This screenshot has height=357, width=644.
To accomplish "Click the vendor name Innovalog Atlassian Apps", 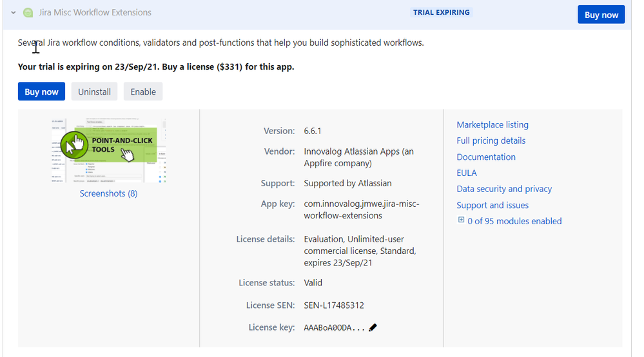I will click(358, 158).
